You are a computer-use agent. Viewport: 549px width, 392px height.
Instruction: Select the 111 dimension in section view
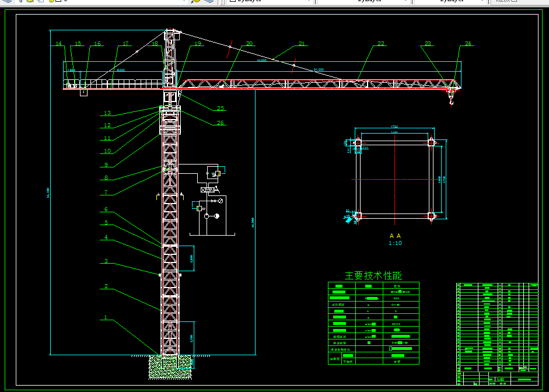(x=365, y=148)
